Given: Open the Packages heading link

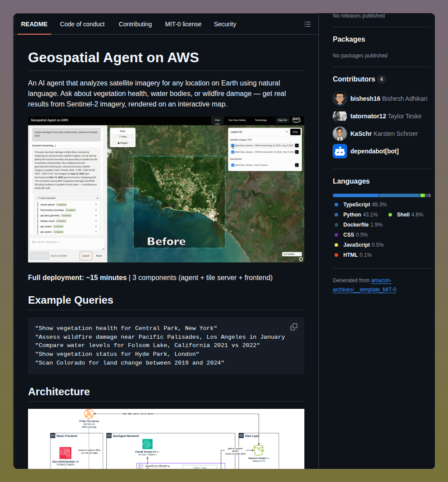Looking at the screenshot, I should point(349,39).
